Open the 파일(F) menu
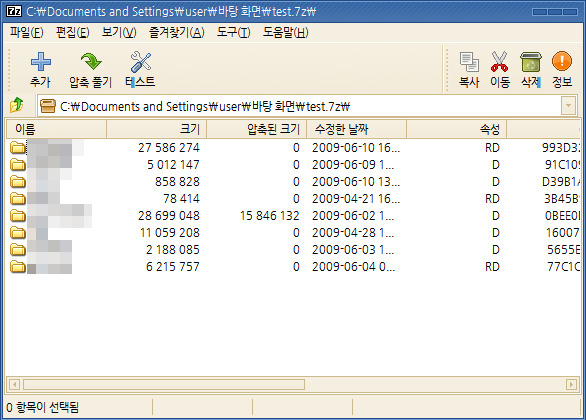Viewport: 586px width, 420px height. point(27,33)
